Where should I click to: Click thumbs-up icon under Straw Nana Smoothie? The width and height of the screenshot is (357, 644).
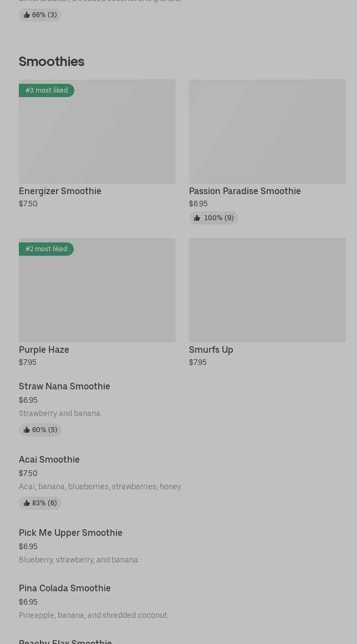point(27,430)
